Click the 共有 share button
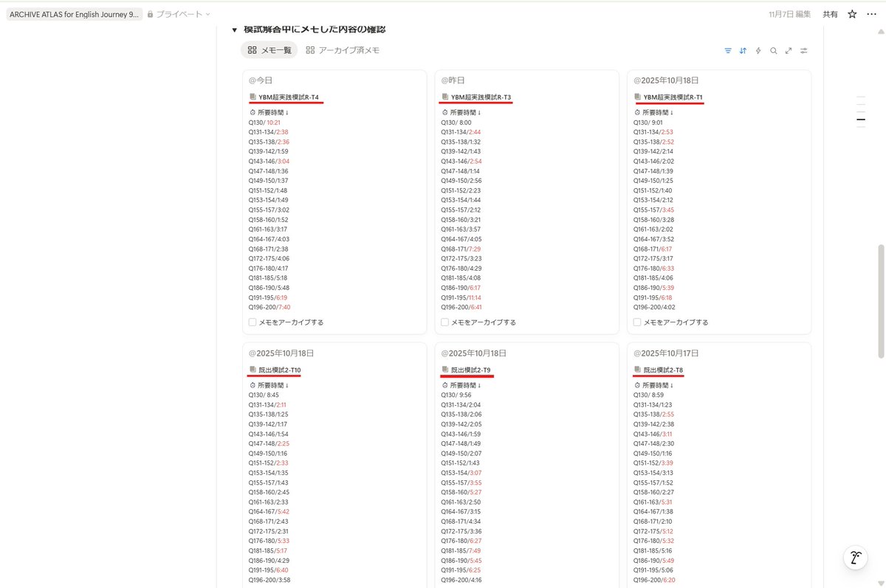Image resolution: width=886 pixels, height=588 pixels. 830,14
